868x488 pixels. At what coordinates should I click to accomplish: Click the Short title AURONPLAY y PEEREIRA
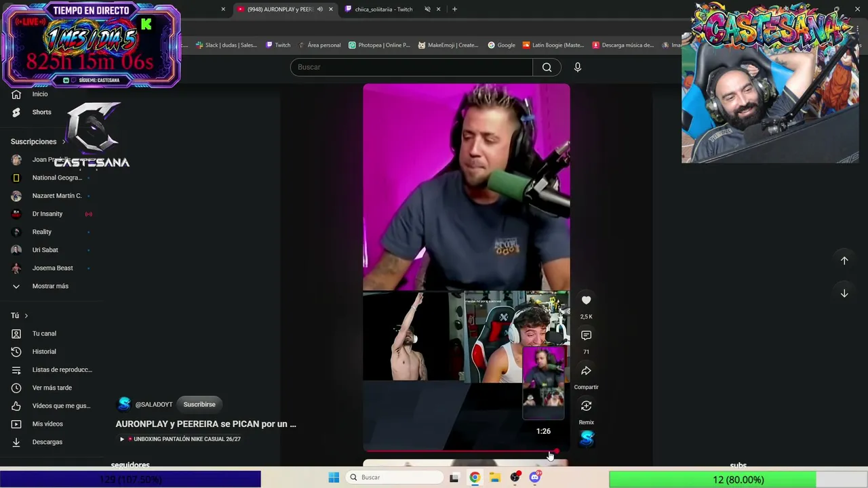click(x=206, y=424)
